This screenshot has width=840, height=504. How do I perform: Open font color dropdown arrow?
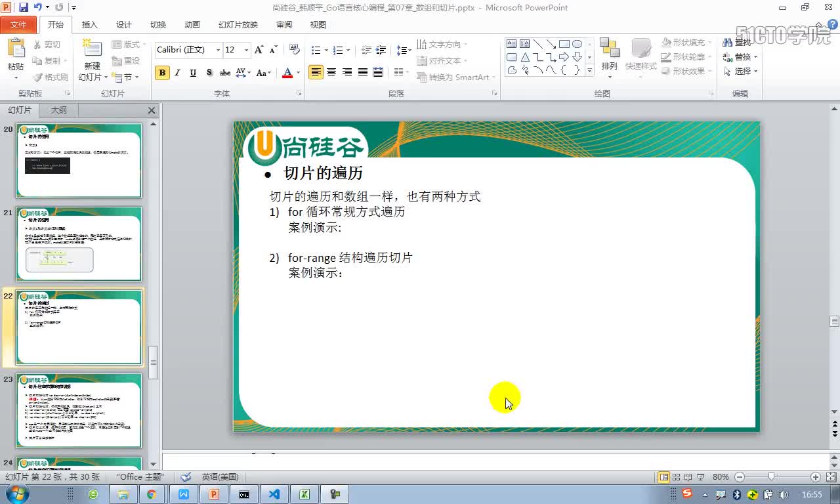298,73
